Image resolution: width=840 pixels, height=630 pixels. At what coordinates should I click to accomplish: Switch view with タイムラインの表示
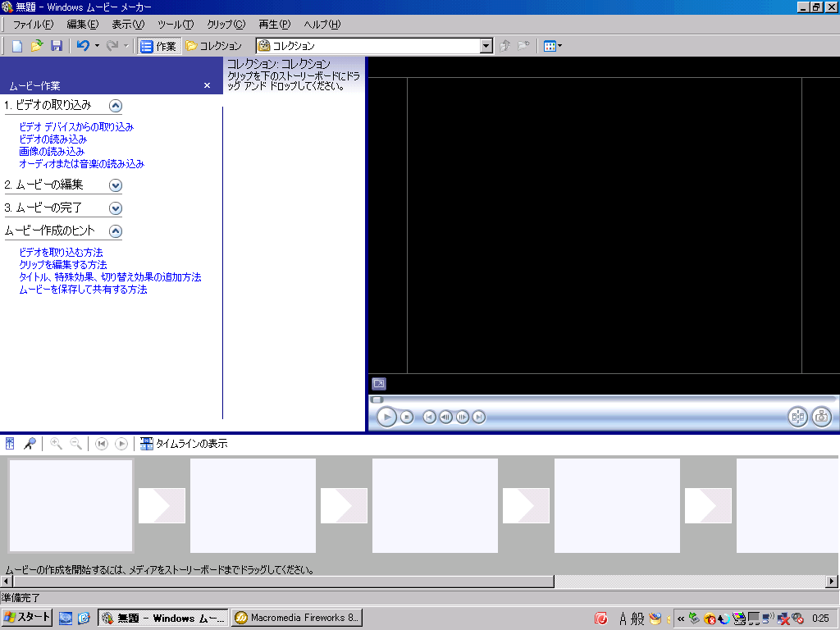184,444
